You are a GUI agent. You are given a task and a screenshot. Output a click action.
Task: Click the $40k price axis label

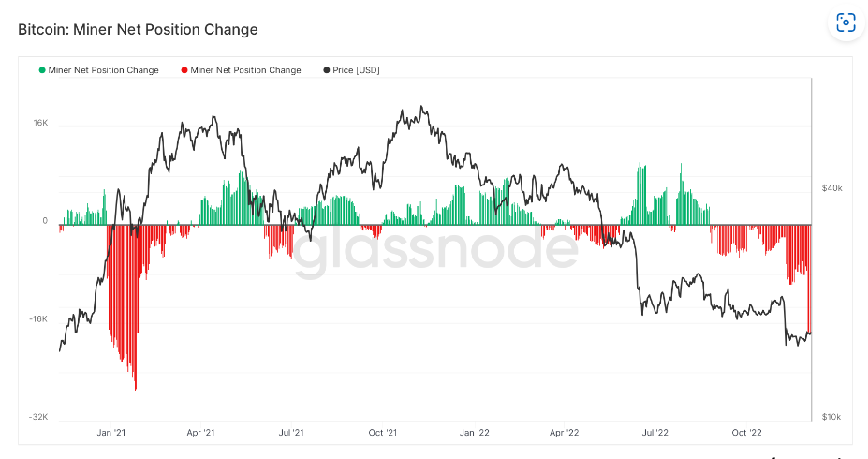(832, 188)
